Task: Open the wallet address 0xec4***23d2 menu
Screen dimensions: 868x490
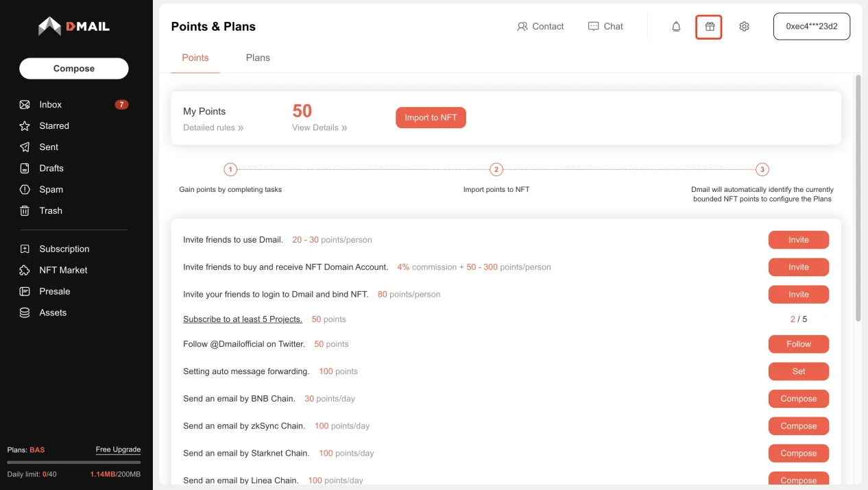Action: 811,27
